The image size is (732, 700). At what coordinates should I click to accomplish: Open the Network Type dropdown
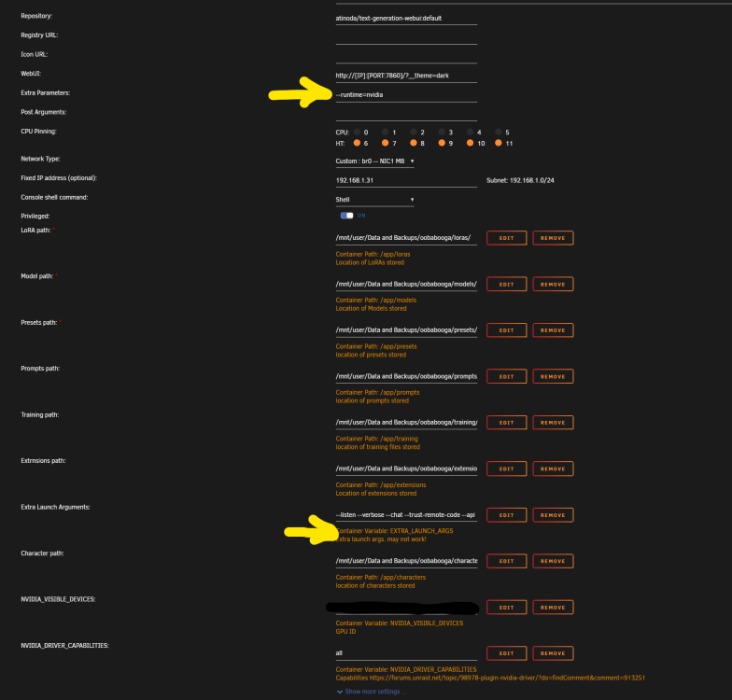(374, 161)
